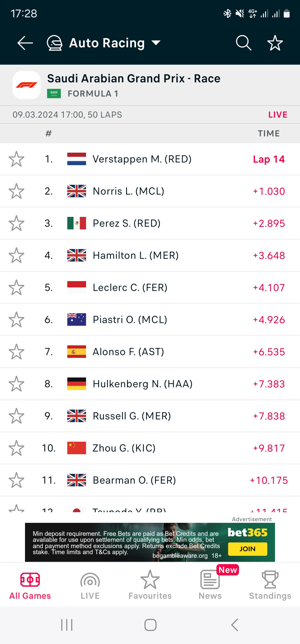300x644 pixels.
Task: Favourite Verstappen M. with star toggle
Action: [16, 159]
